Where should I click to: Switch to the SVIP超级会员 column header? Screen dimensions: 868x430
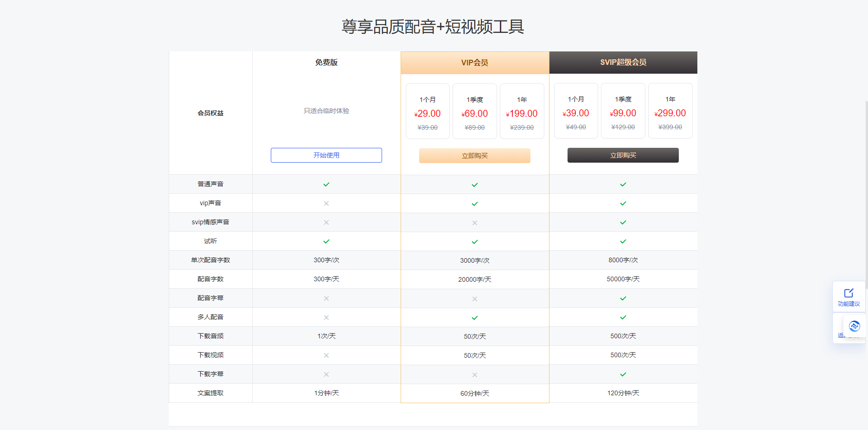pyautogui.click(x=623, y=62)
